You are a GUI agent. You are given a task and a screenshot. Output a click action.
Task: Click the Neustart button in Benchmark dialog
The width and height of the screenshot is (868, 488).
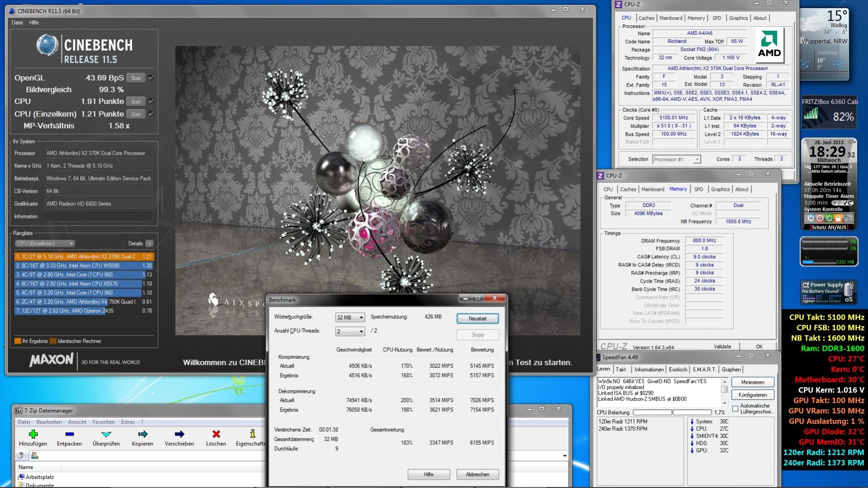[x=477, y=318]
